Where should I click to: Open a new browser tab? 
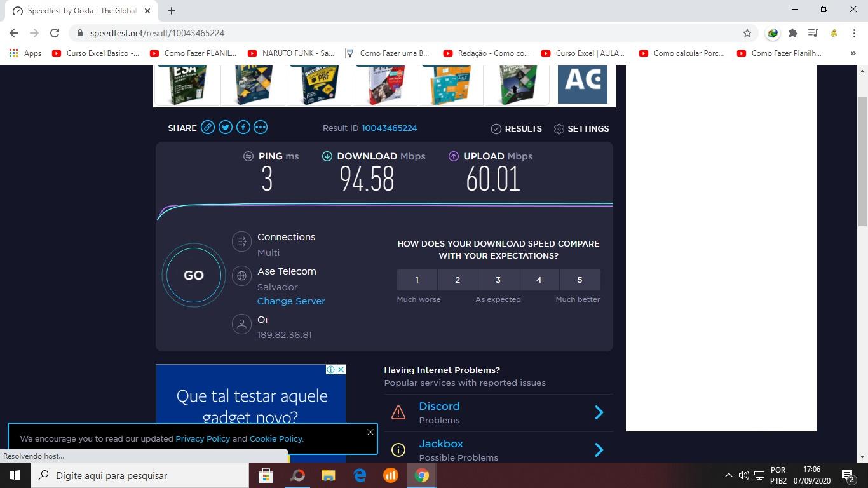click(x=172, y=11)
